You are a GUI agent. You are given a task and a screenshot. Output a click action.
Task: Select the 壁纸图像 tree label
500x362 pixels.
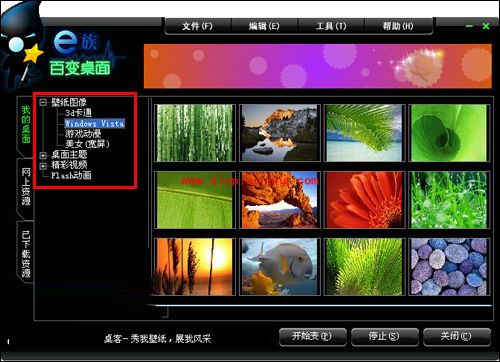(x=69, y=102)
